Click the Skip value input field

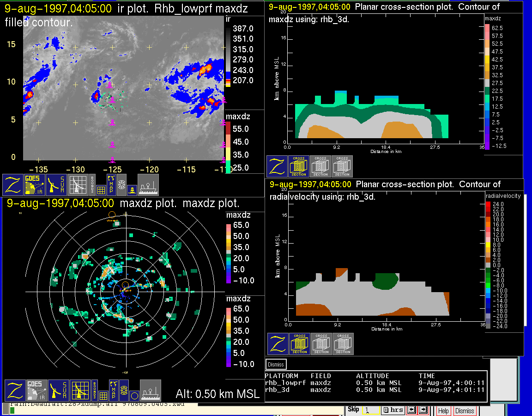[x=370, y=410]
